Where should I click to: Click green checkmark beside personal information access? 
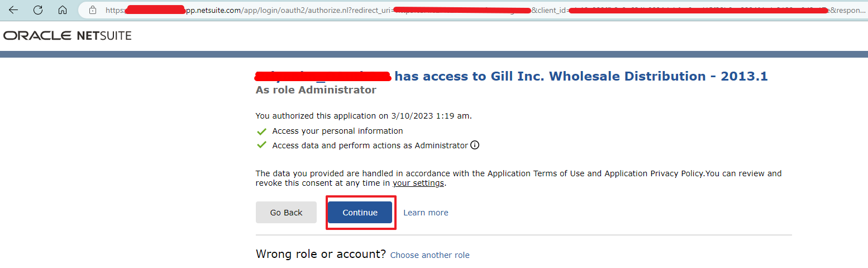(x=261, y=131)
